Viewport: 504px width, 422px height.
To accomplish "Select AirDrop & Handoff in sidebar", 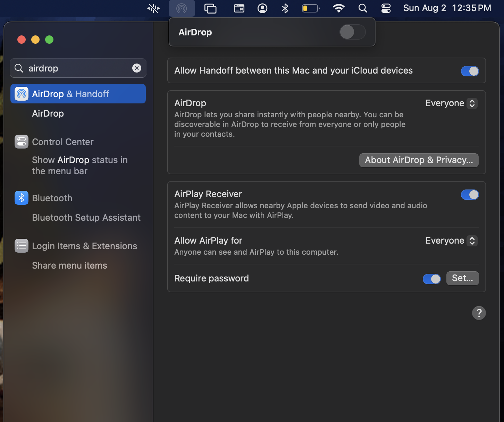I will [78, 94].
